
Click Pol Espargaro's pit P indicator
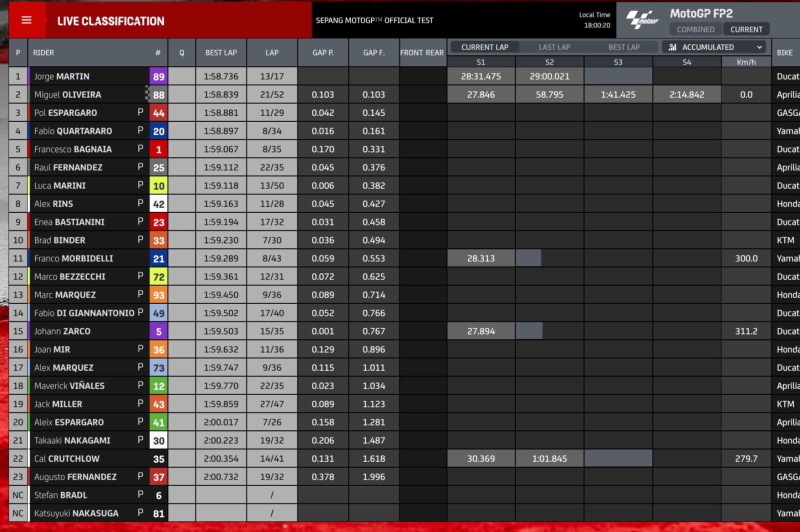140,112
